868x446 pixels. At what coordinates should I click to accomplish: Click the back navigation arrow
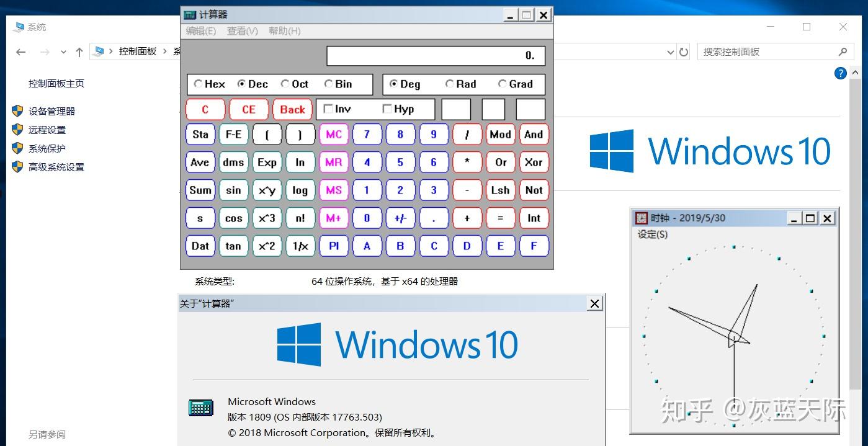tap(20, 52)
